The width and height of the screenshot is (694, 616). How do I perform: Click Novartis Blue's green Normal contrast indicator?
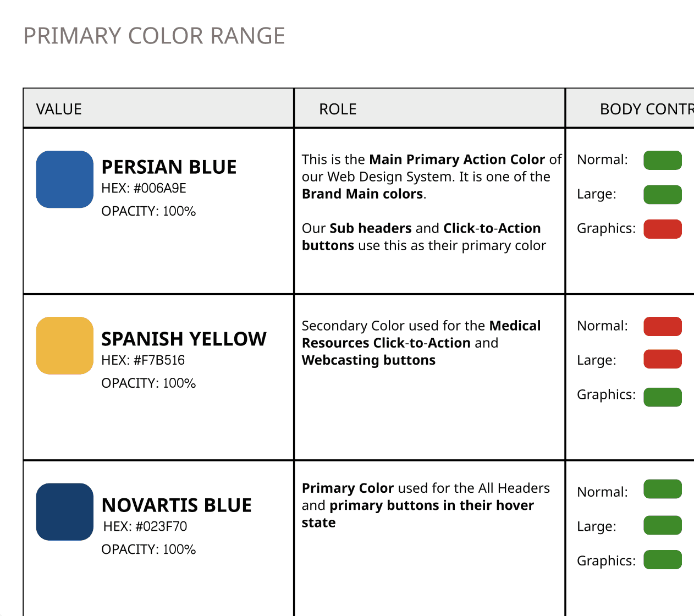tap(663, 489)
